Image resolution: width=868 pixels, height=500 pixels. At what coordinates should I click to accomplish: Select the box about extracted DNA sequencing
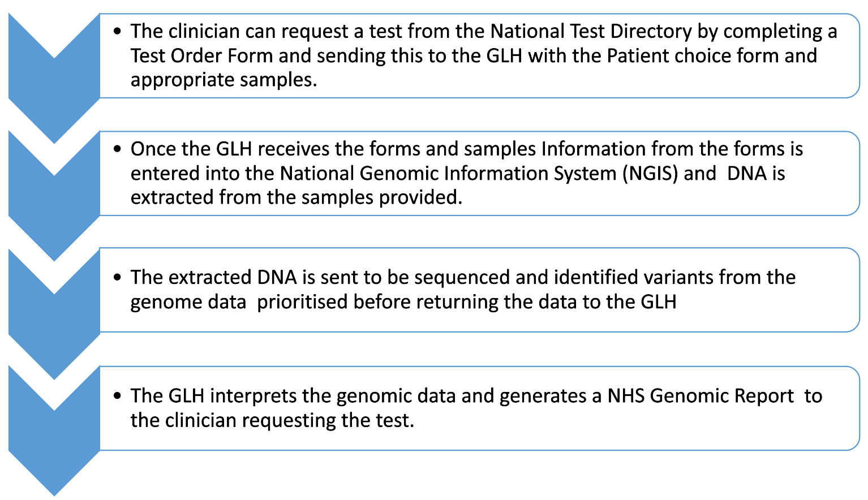[x=480, y=290]
